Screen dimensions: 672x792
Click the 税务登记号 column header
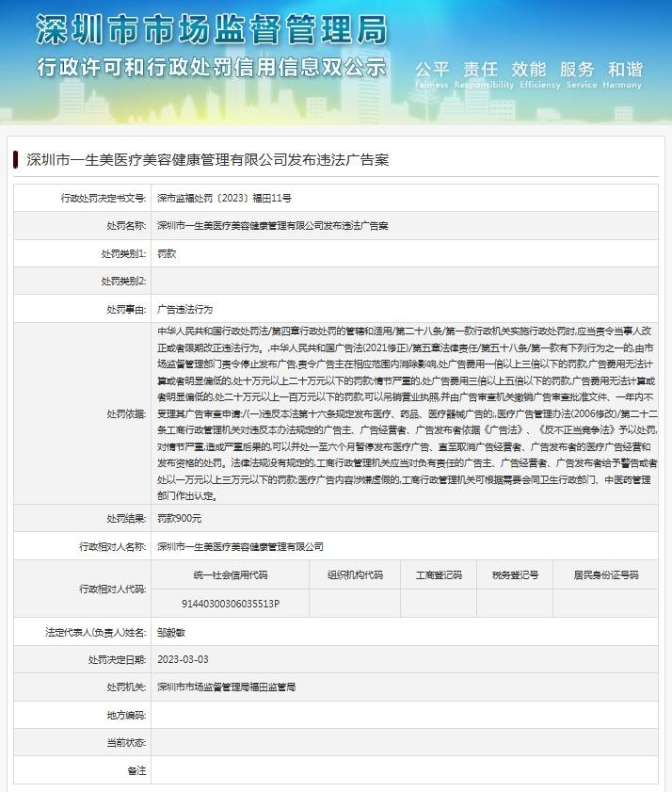tap(515, 574)
